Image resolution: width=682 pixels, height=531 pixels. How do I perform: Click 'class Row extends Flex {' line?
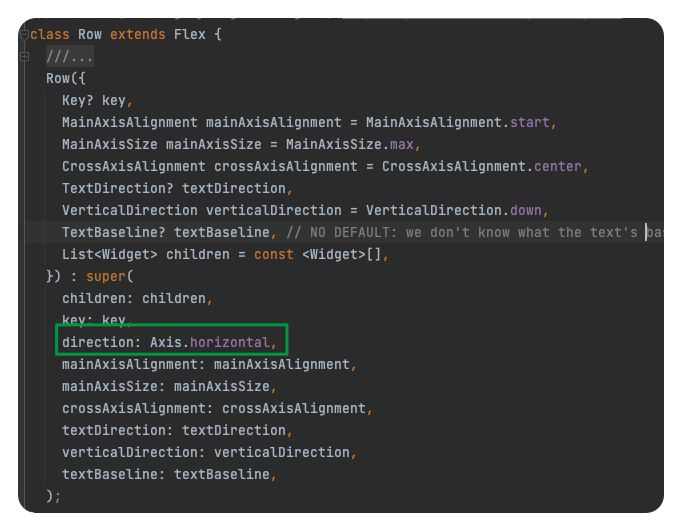pyautogui.click(x=126, y=34)
